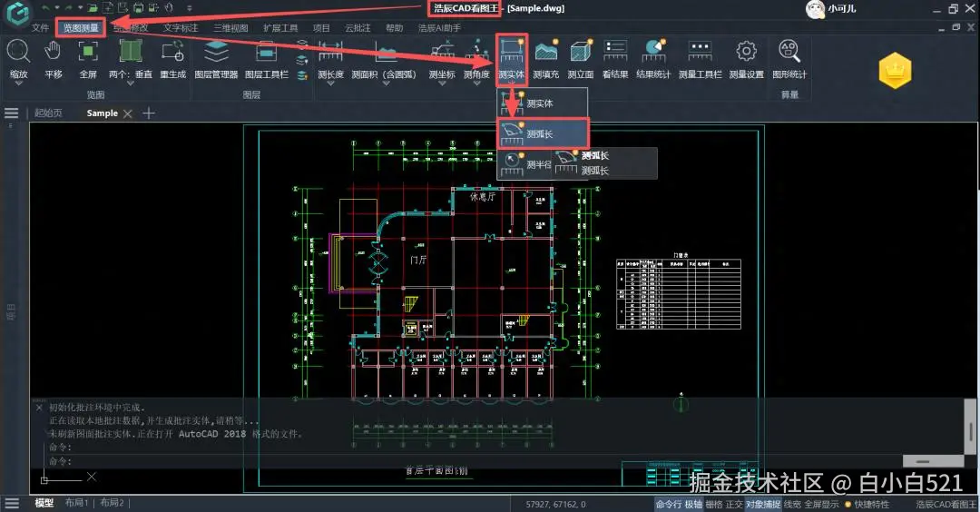
Task: Select the 平移 (pan) hand tool
Action: pyautogui.click(x=54, y=51)
